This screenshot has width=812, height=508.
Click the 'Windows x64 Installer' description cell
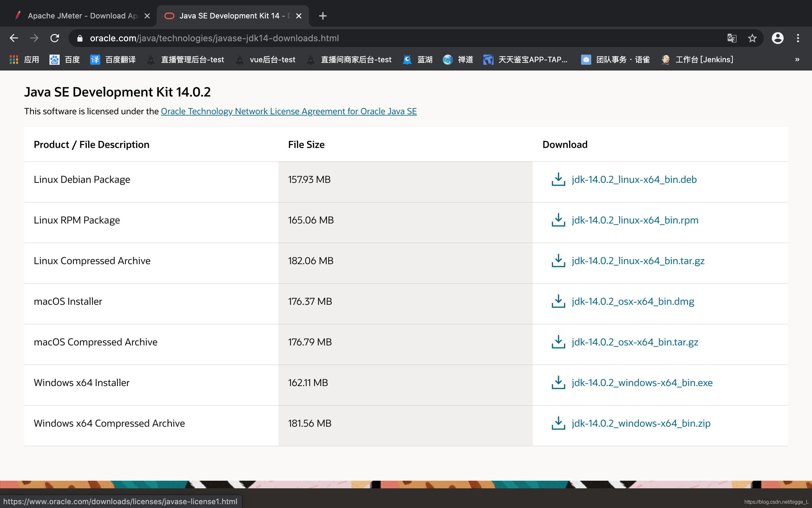coord(151,385)
